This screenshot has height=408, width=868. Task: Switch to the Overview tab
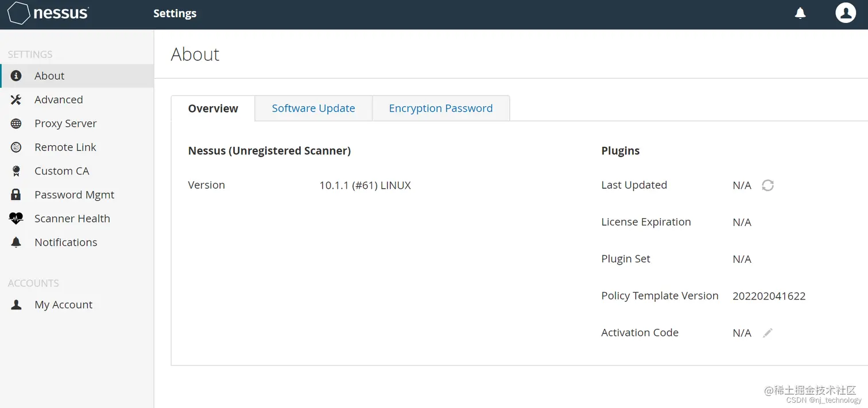point(213,108)
